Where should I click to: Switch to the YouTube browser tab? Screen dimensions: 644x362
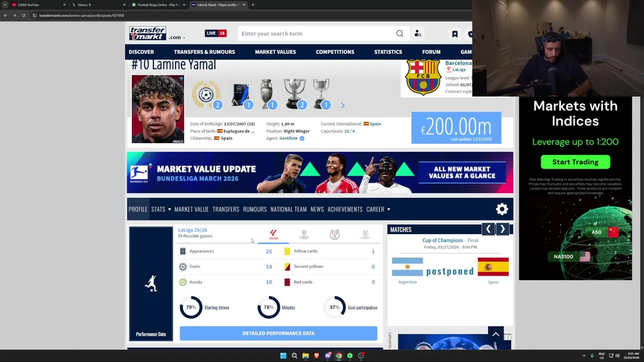tap(39, 5)
